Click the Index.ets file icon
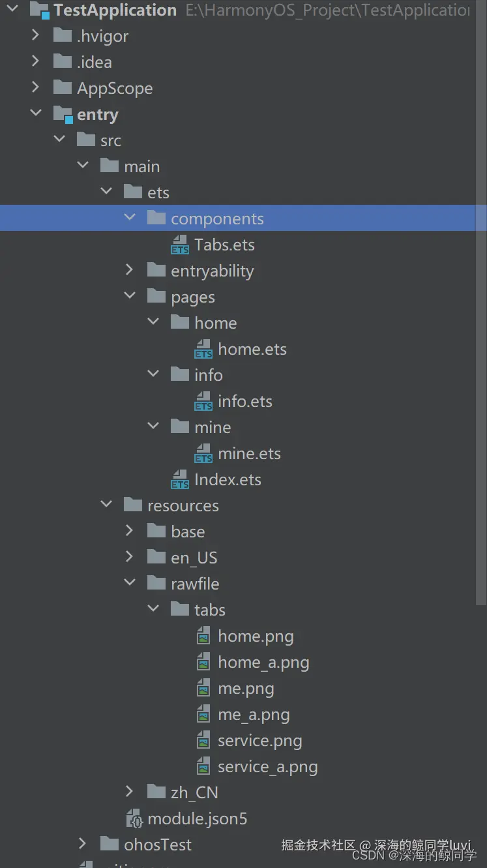This screenshot has height=868, width=487. tap(180, 480)
